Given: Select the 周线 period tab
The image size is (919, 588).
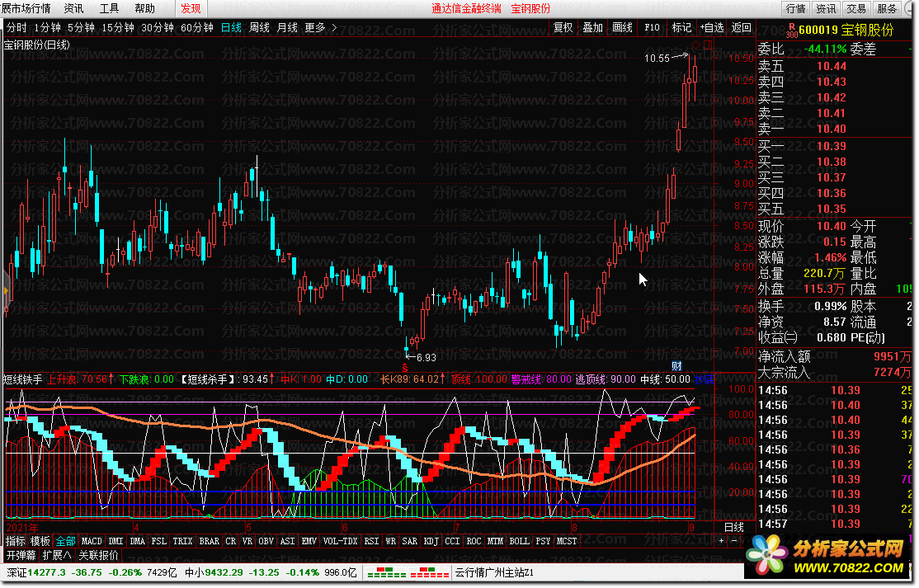Looking at the screenshot, I should click(x=259, y=27).
